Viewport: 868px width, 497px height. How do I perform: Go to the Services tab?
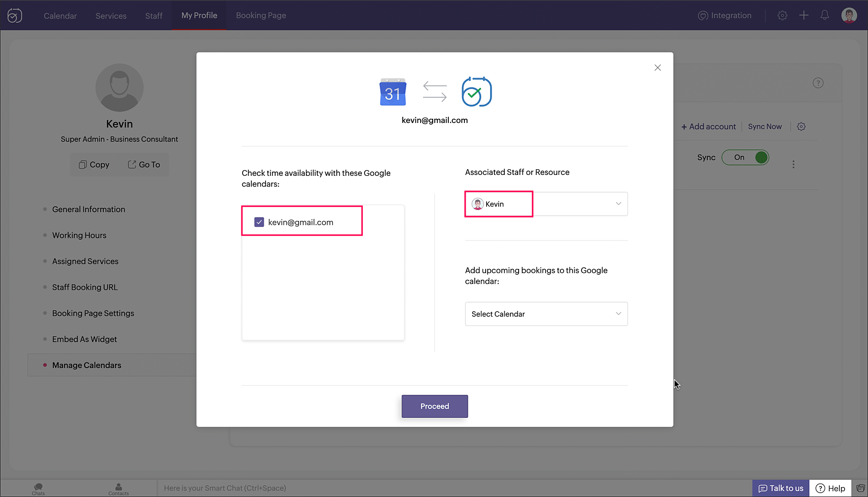[x=111, y=16]
